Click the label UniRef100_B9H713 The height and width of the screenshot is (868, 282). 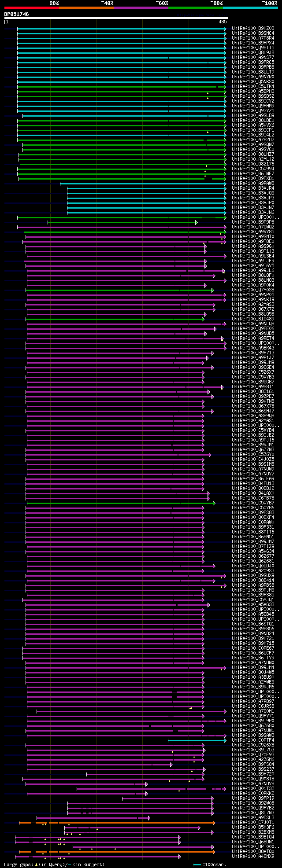pyautogui.click(x=253, y=353)
